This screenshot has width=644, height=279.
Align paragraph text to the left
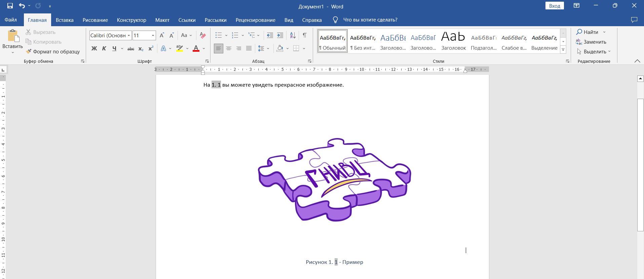point(218,49)
